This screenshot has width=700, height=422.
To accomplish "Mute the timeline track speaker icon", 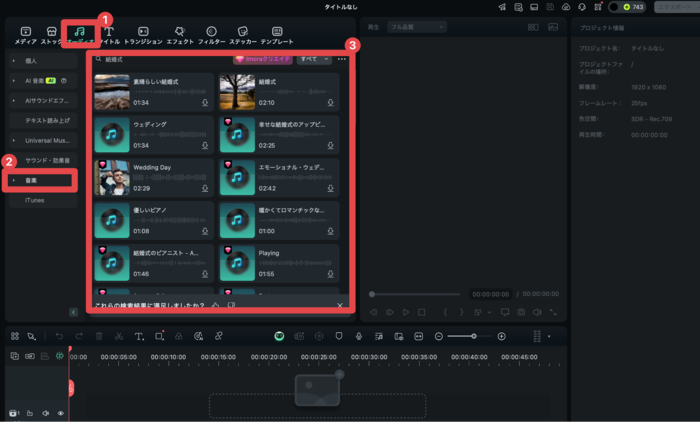I will click(46, 412).
